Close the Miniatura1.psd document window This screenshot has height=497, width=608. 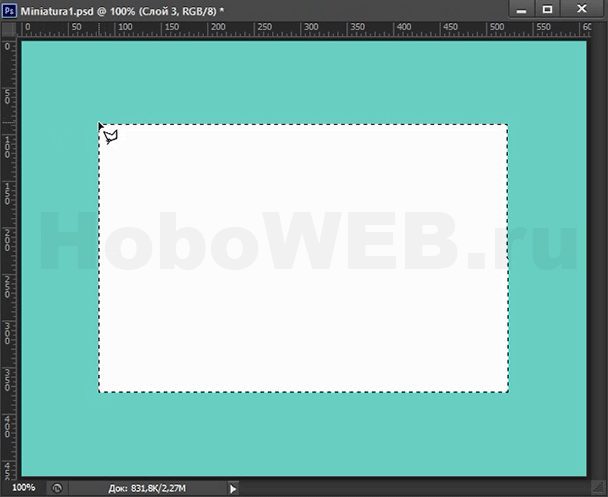[x=581, y=9]
